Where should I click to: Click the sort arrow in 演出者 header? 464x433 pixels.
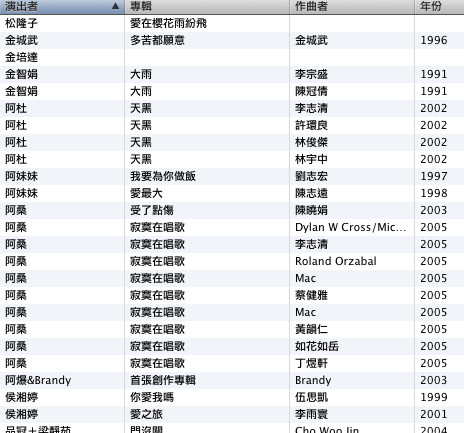point(115,6)
